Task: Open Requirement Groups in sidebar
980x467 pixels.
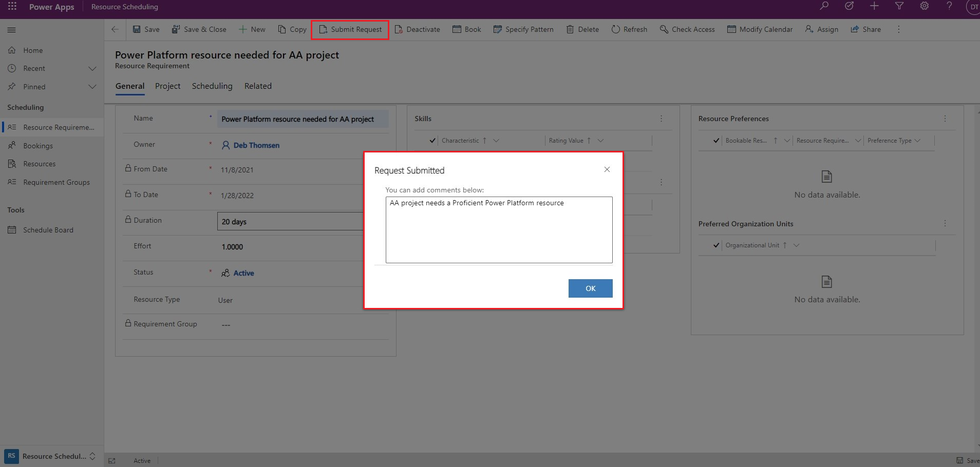Action: coord(52,182)
